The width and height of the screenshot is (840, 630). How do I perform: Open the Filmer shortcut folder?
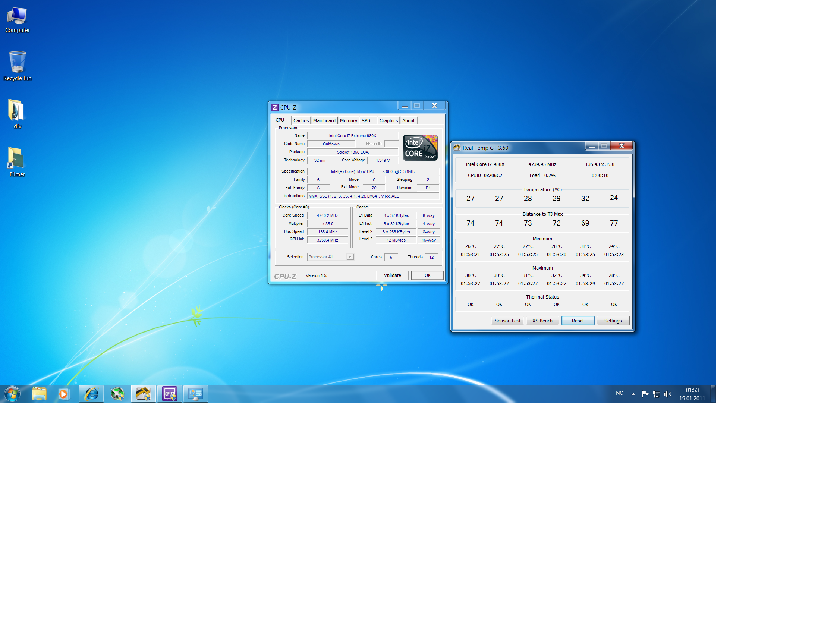point(17,162)
